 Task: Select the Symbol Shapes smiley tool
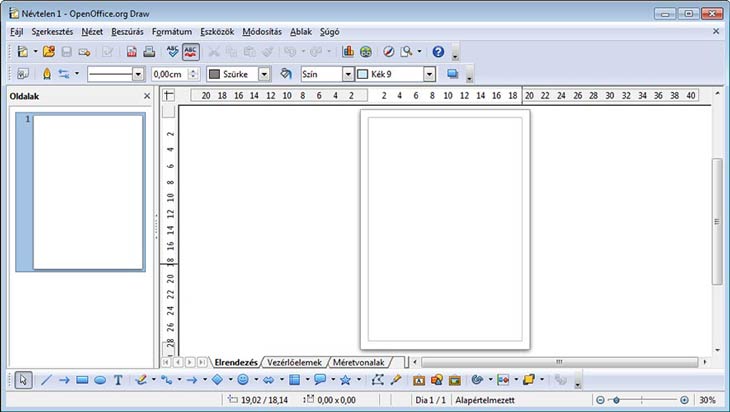pos(243,380)
